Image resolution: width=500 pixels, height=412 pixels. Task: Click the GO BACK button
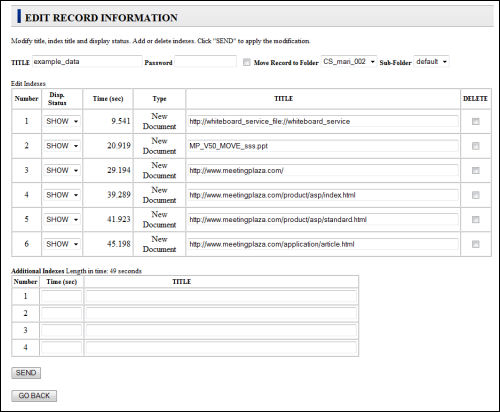coord(34,396)
